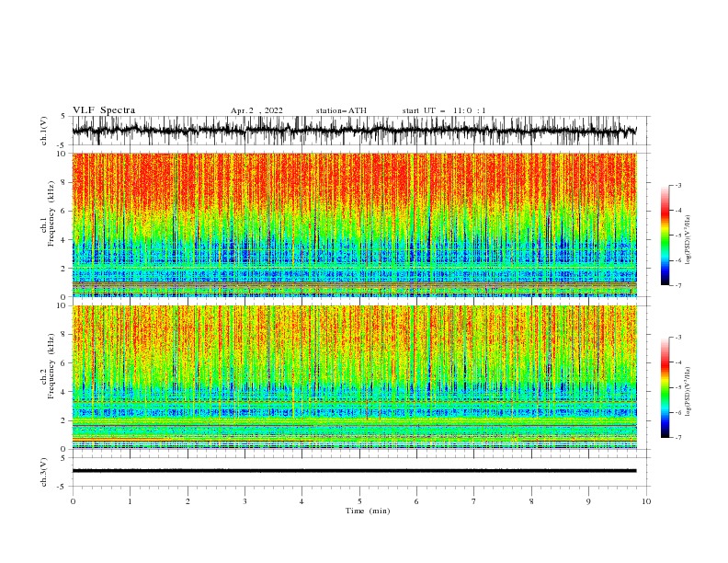Click the color scale bar beside ch.2 spectrogram
Screen dimensions: 728x563
(665, 387)
